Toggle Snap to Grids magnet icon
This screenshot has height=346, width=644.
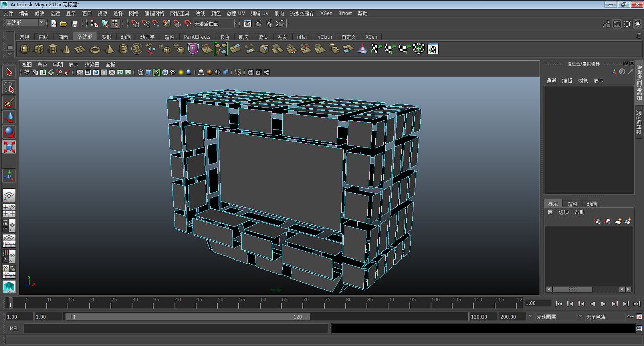coord(135,23)
